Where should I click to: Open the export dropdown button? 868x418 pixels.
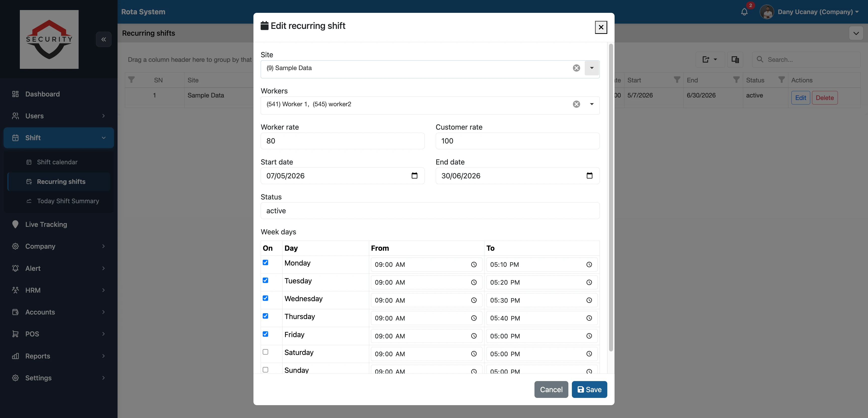tap(710, 60)
